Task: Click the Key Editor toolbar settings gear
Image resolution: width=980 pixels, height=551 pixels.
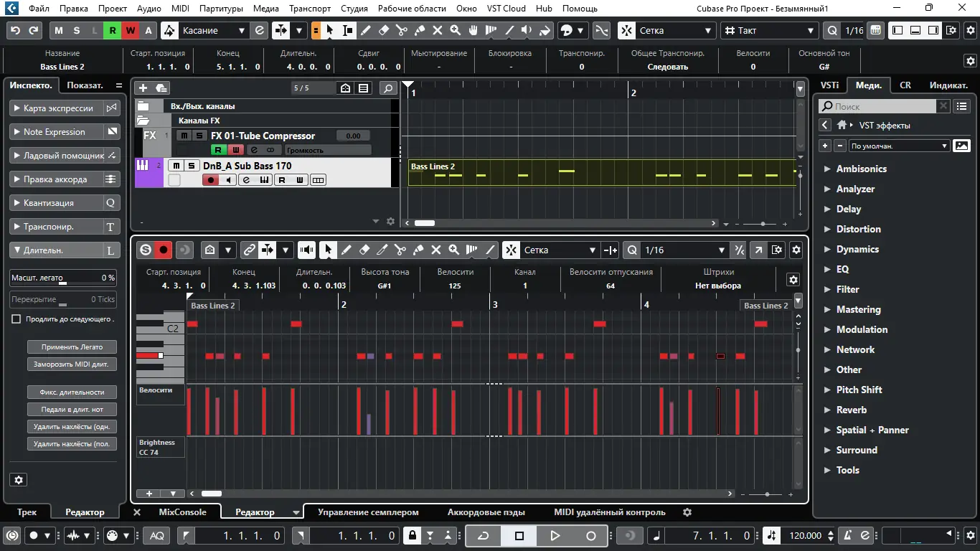Action: (796, 250)
